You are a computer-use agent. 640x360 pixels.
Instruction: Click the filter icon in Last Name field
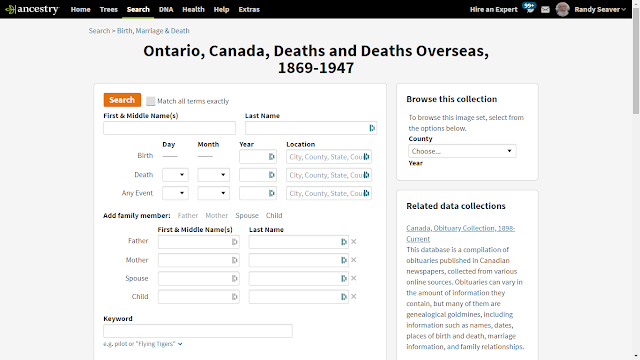(x=372, y=128)
